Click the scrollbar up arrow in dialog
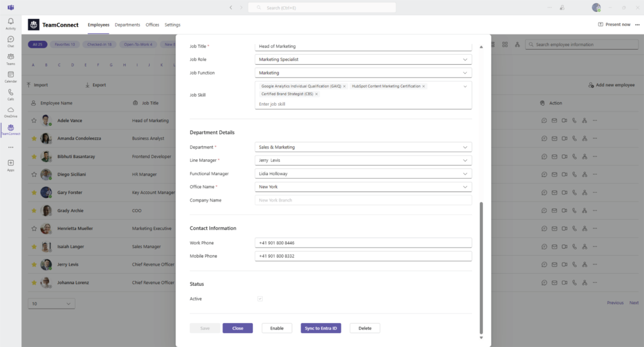Screen dimensions: 644x347 (x=481, y=47)
